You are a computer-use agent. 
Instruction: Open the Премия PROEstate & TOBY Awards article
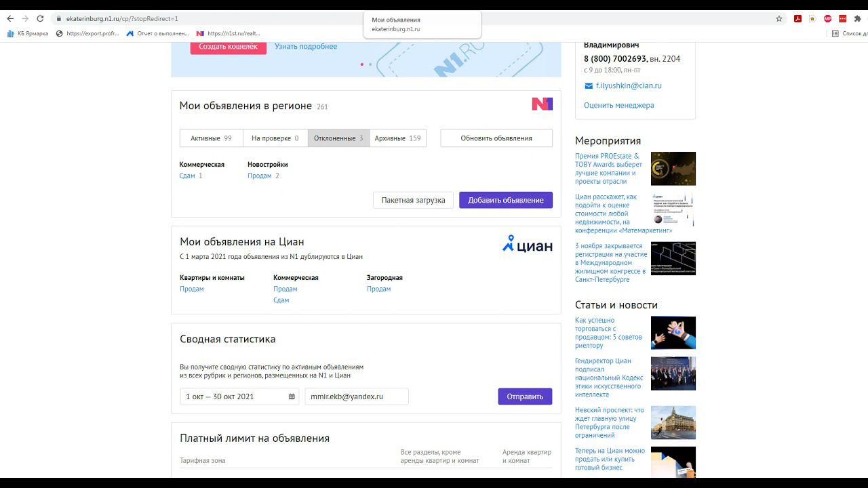(609, 169)
